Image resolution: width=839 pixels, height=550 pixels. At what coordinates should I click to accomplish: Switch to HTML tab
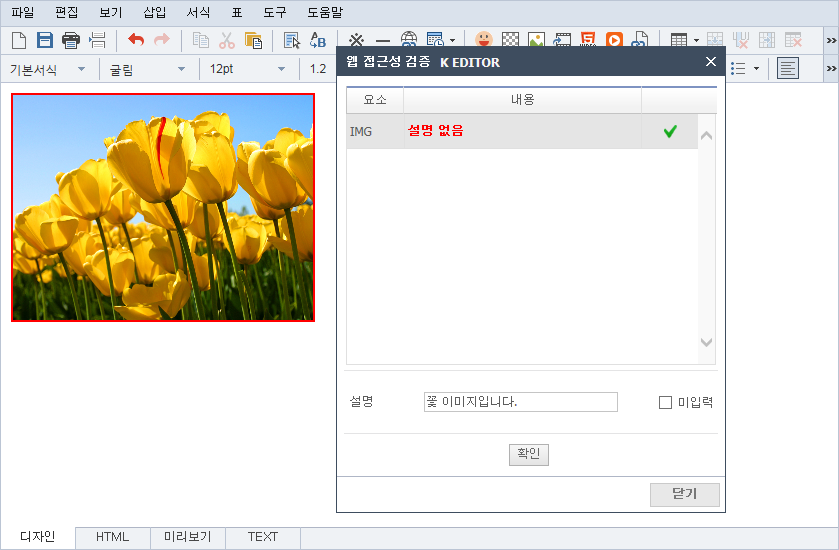coord(112,537)
